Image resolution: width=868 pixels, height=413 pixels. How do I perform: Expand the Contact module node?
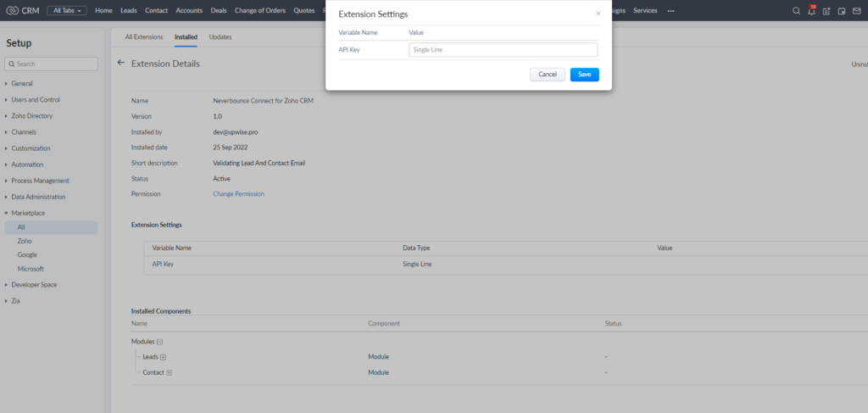(169, 372)
